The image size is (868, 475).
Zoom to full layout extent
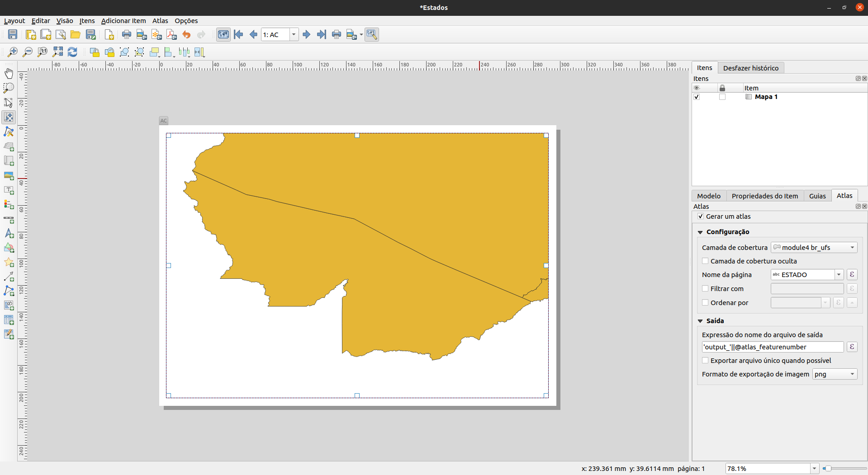[x=57, y=52]
